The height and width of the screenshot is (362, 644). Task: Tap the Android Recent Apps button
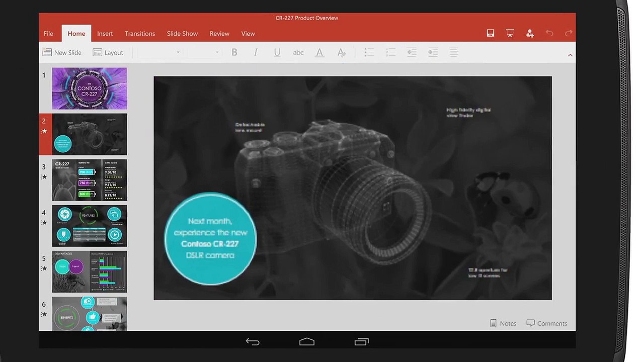point(361,342)
